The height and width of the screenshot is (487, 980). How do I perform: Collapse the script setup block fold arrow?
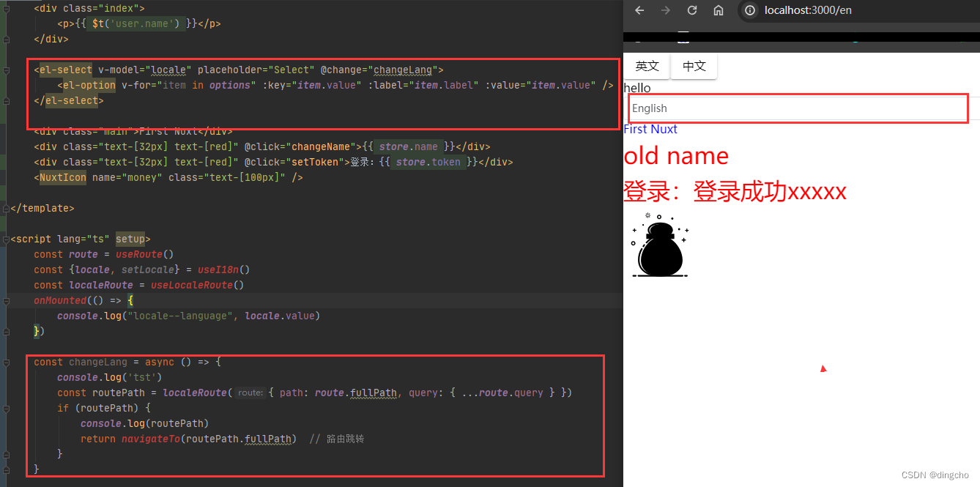coord(5,238)
